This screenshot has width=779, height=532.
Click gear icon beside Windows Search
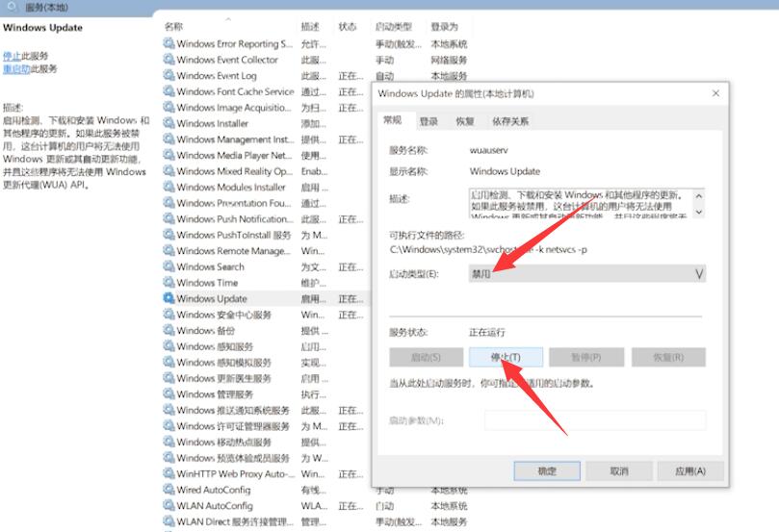(169, 266)
